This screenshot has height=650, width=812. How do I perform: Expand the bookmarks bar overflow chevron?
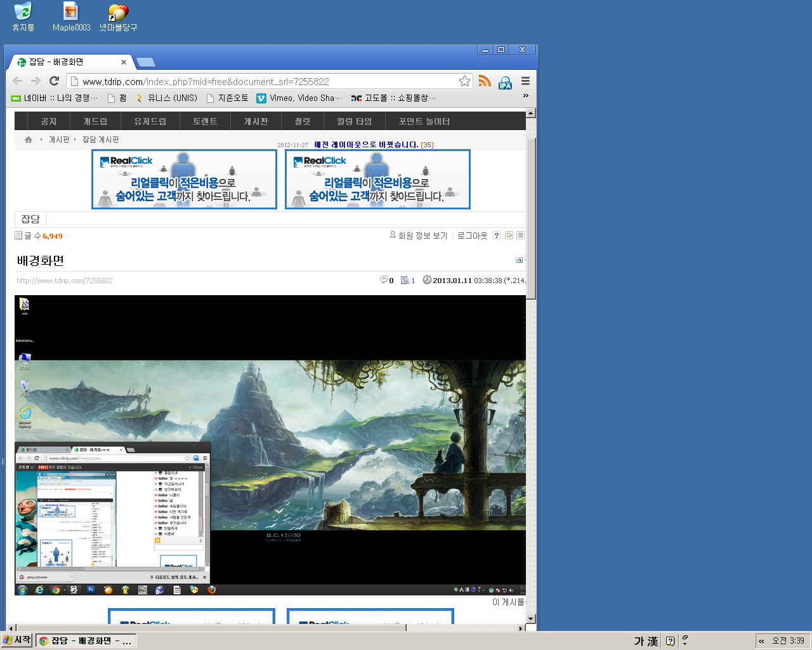[x=525, y=96]
